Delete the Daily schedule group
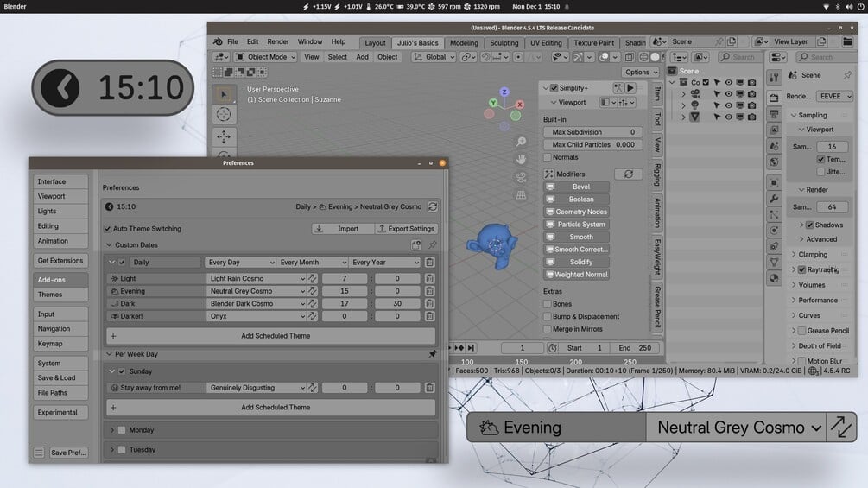Screen dimensions: 868x488 point(429,263)
